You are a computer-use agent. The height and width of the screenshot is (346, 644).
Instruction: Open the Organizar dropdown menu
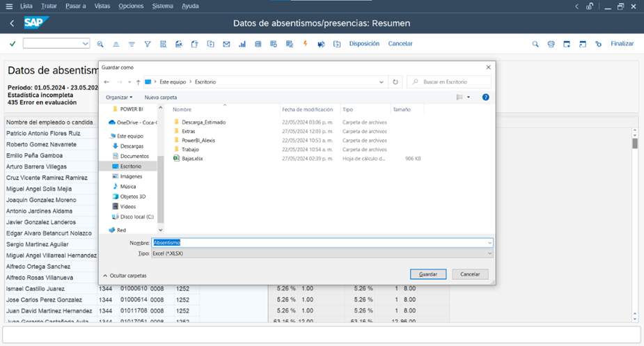pyautogui.click(x=120, y=97)
